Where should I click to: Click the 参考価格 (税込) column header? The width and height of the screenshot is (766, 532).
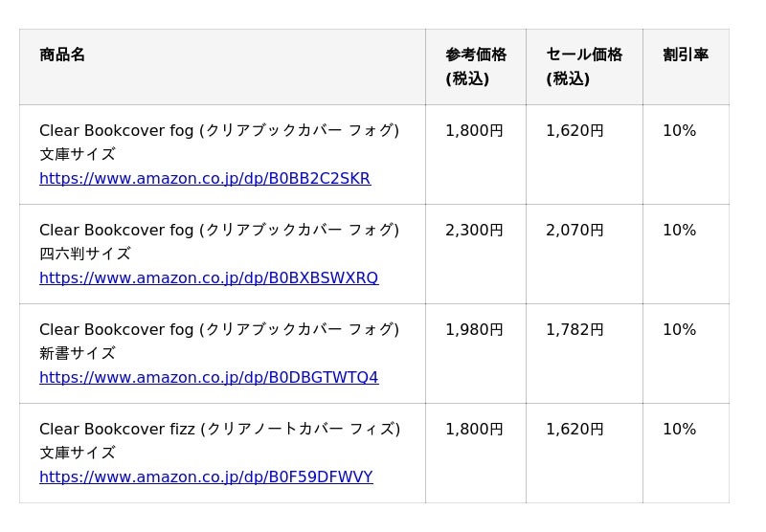point(475,67)
